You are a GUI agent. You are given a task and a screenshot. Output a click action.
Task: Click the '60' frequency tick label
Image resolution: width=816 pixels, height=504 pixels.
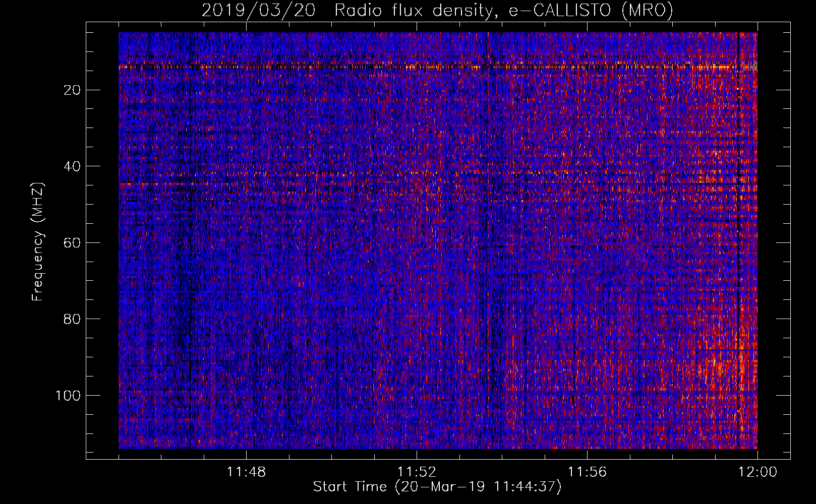(73, 243)
